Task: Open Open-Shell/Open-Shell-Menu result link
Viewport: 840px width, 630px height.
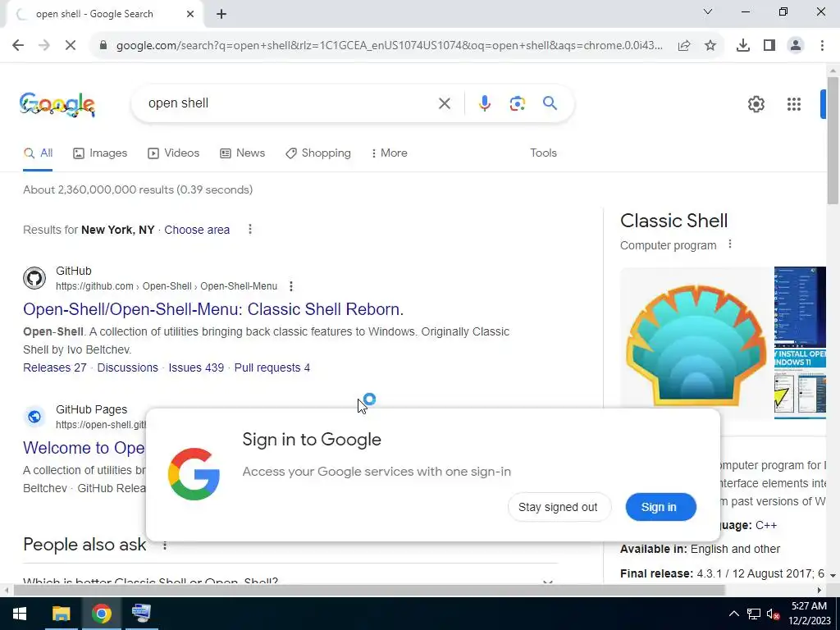Action: 213,309
